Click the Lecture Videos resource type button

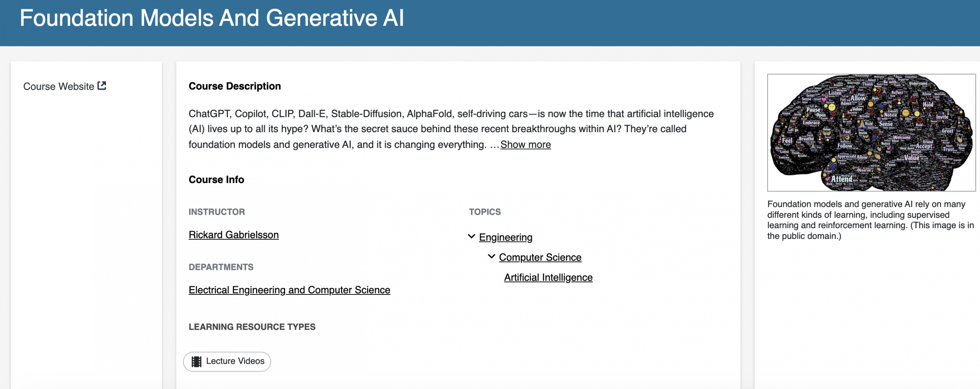(227, 361)
